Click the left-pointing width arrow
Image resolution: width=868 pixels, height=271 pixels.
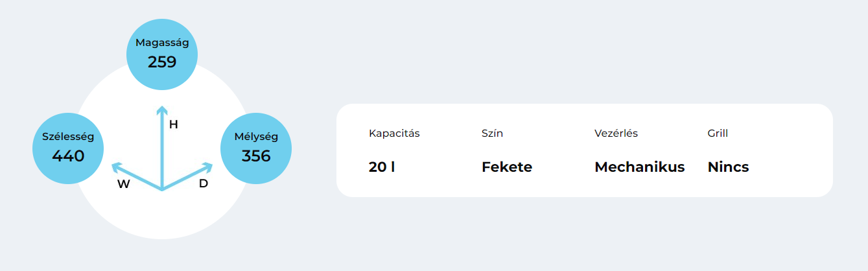(137, 176)
